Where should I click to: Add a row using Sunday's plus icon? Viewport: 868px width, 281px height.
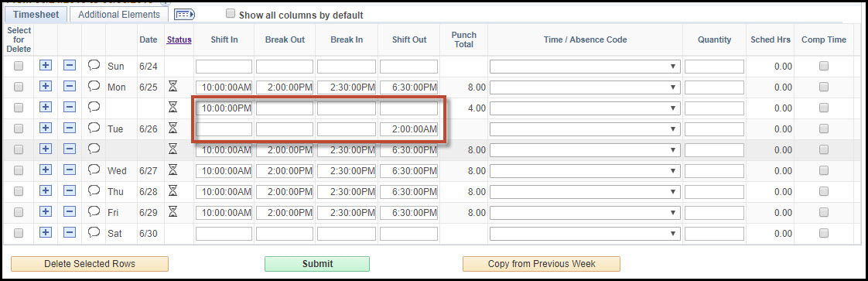46,66
